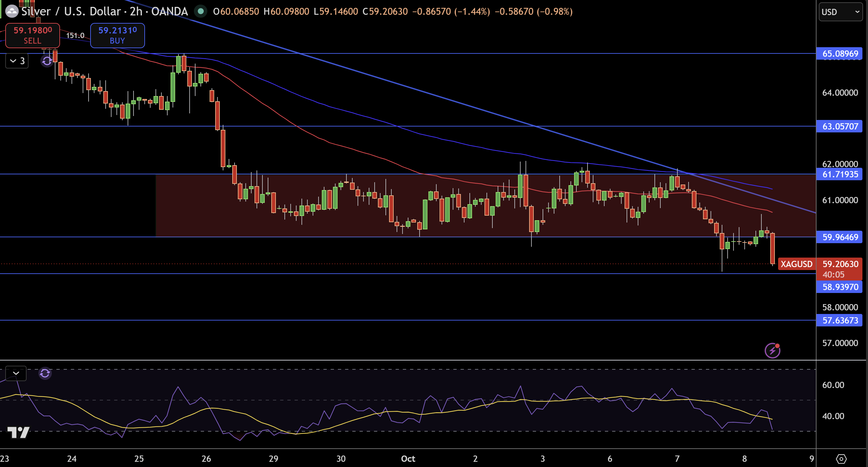Click the 63.05707 price level label

840,126
